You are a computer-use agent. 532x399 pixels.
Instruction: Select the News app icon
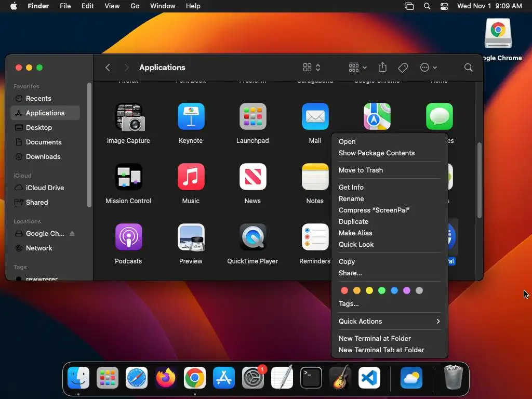click(253, 177)
